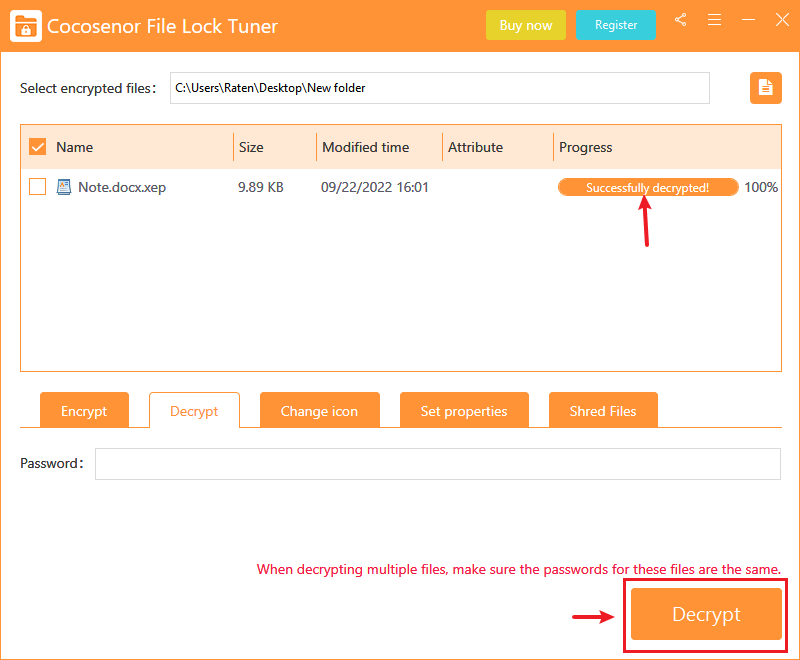Close the File Lock Tuner window
The width and height of the screenshot is (800, 660).
782,20
